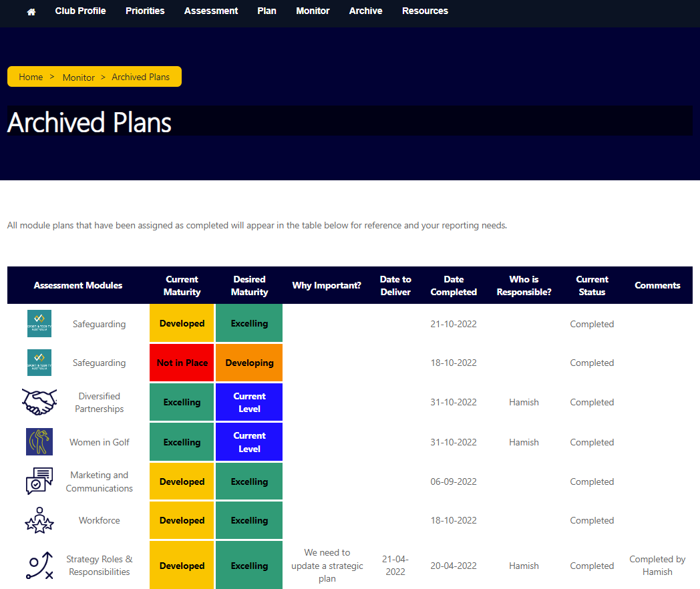Screen dimensions: 700x589
Task: Click the blue Current Level cell for Women in Golf
Action: coord(248,441)
